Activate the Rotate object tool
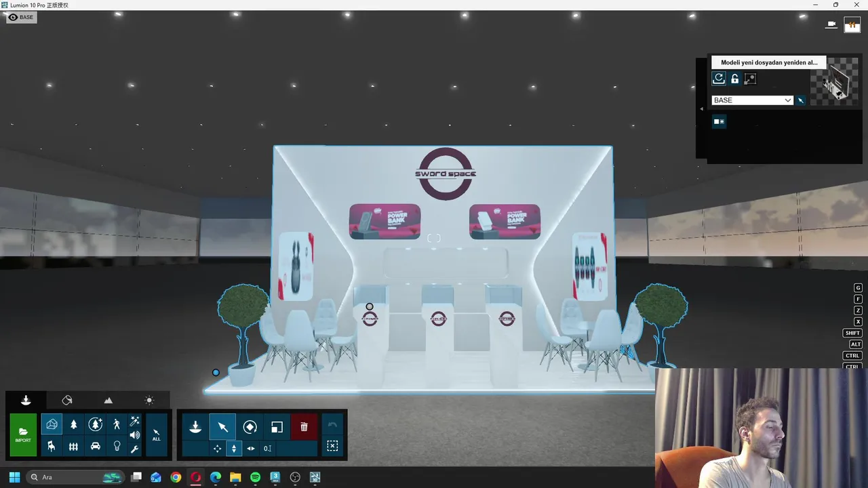The image size is (868, 488). (x=250, y=427)
